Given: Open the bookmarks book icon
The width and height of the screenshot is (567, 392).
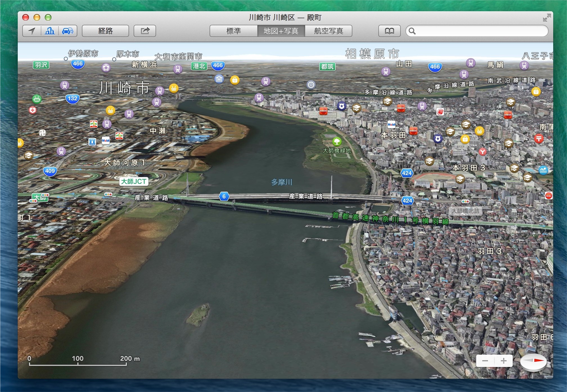Looking at the screenshot, I should 390,31.
